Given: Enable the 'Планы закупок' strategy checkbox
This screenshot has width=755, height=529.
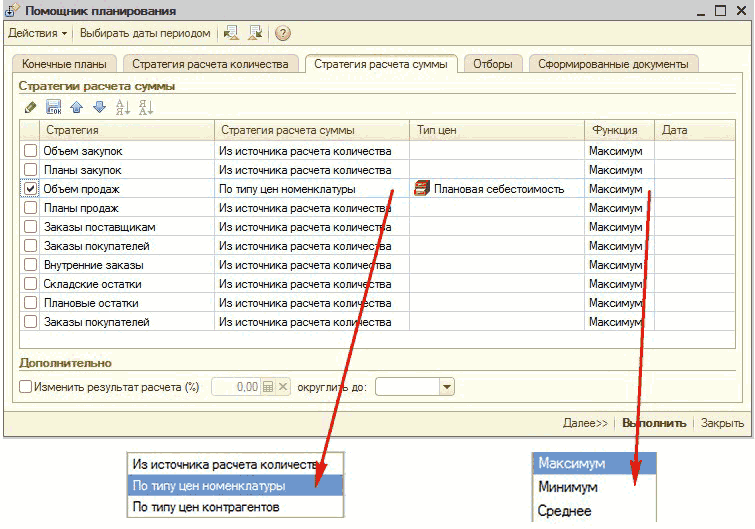Looking at the screenshot, I should point(31,169).
